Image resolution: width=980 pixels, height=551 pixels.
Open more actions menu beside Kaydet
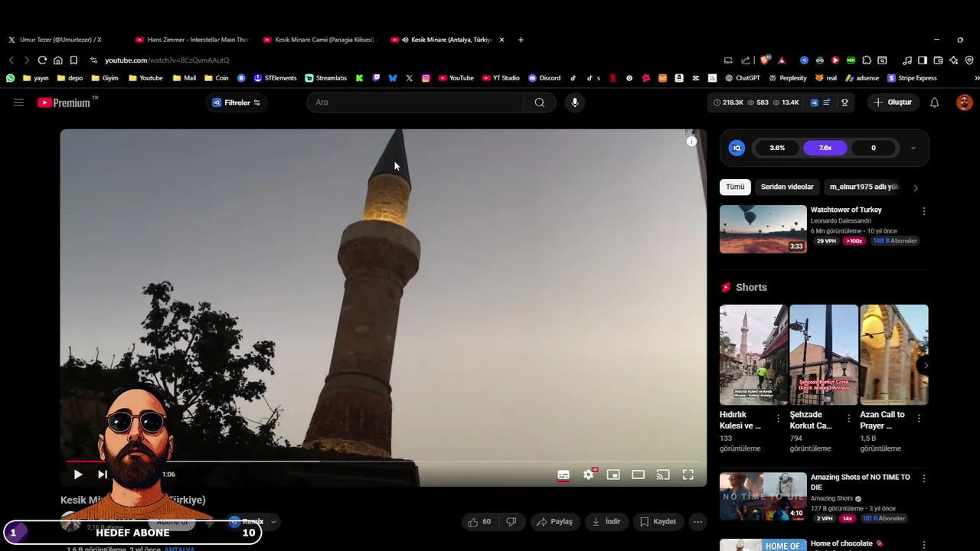(x=697, y=522)
